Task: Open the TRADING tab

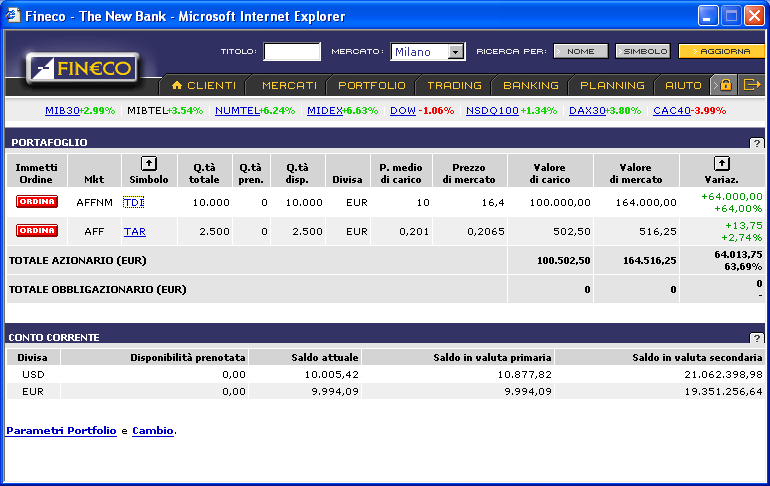Action: click(454, 85)
